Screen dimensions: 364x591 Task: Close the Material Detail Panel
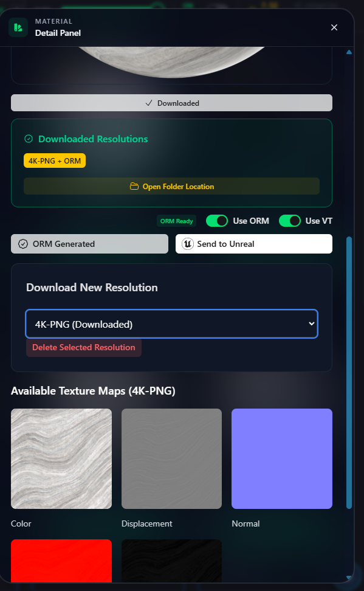click(334, 27)
